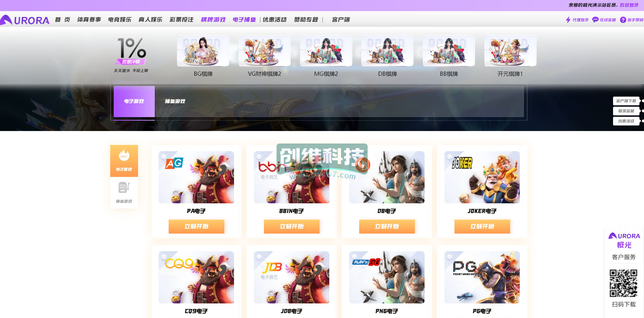
Task: Click the 1% 优惠详情 promo badge
Action: pyautogui.click(x=131, y=51)
